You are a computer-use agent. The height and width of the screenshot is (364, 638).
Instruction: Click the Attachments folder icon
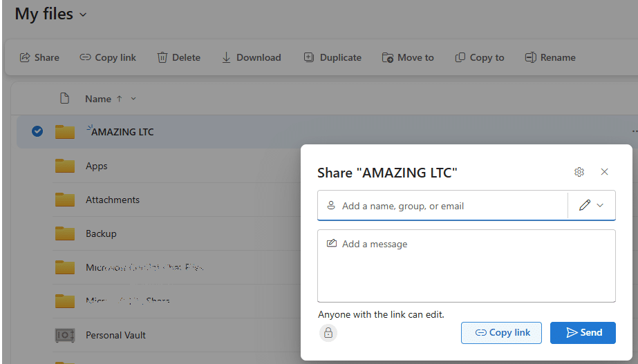(65, 200)
